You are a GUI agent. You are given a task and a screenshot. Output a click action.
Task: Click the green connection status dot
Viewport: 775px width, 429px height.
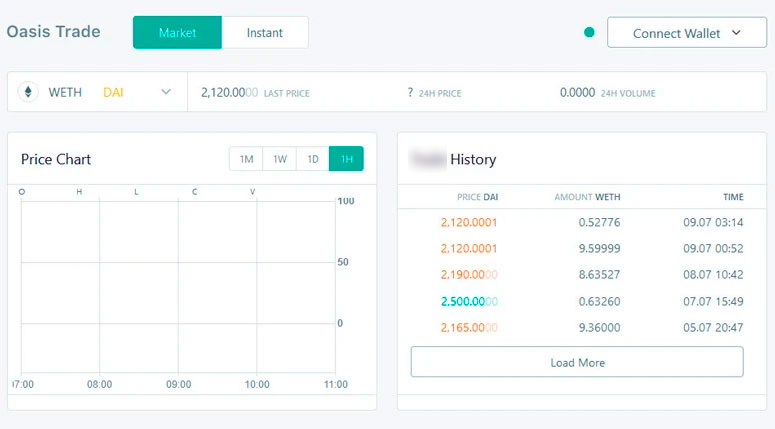(x=589, y=33)
